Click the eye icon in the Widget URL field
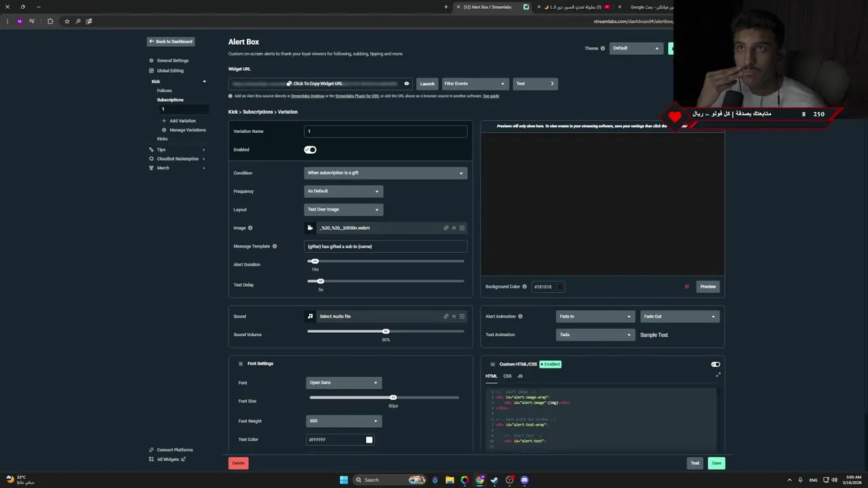The width and height of the screenshot is (868, 488). [407, 83]
